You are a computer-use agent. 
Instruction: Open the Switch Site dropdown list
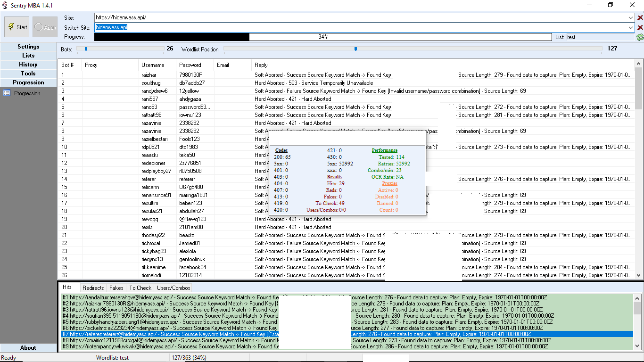[631, 27]
